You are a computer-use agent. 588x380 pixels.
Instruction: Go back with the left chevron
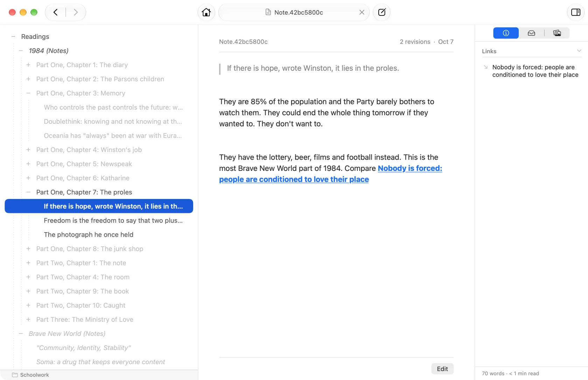point(55,12)
